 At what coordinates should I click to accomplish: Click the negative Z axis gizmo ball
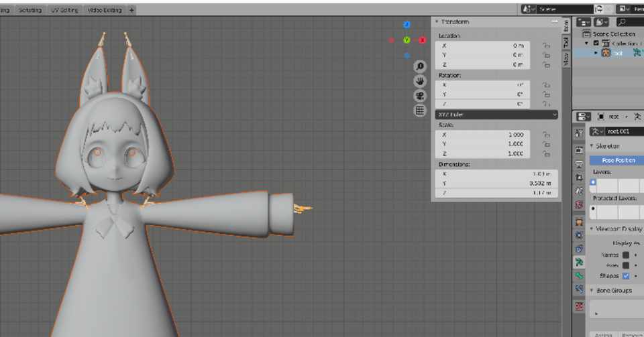point(407,56)
